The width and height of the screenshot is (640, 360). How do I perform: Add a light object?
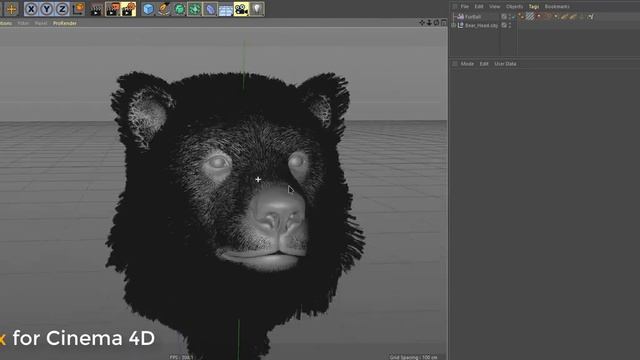click(x=257, y=9)
